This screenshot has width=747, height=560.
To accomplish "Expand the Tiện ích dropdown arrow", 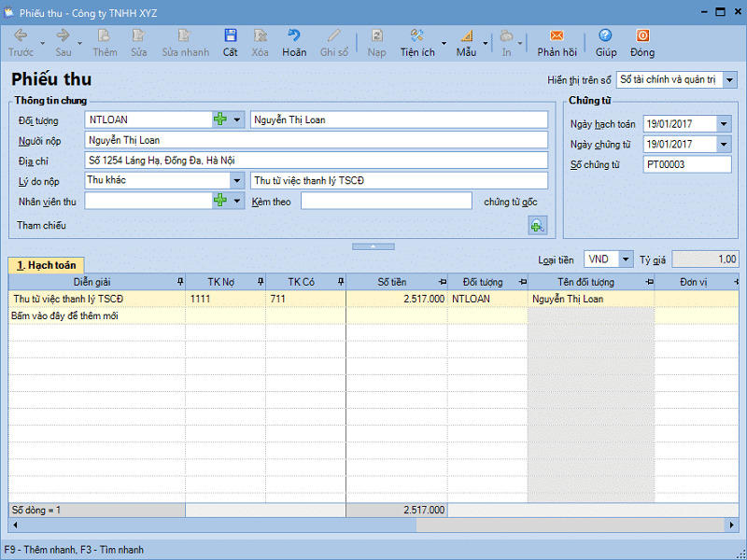I will click(x=444, y=43).
